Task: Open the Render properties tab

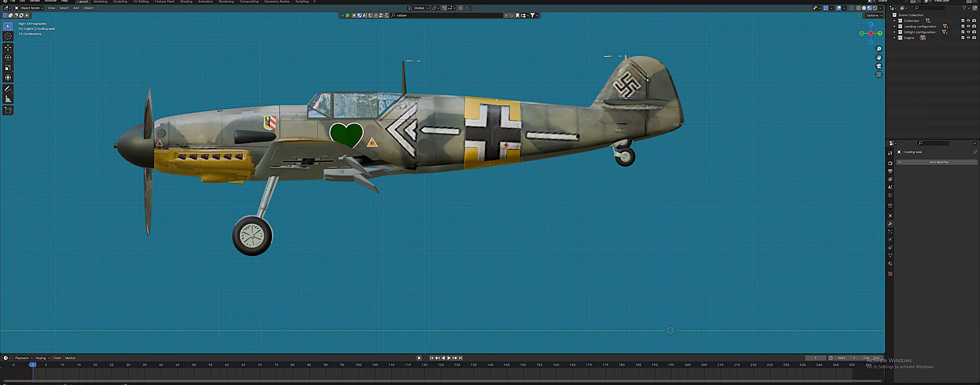Action: [x=890, y=163]
